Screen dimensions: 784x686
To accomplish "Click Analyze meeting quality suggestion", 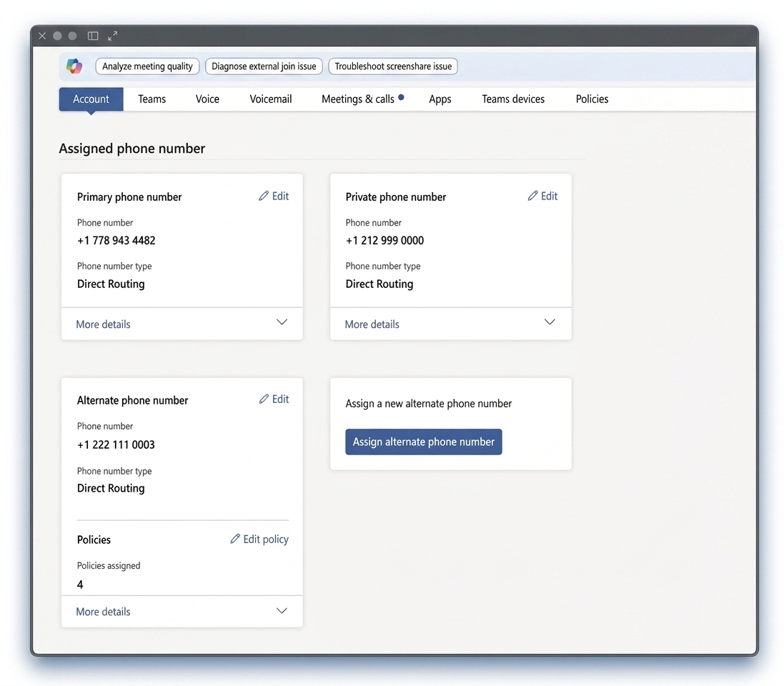I will (x=147, y=66).
